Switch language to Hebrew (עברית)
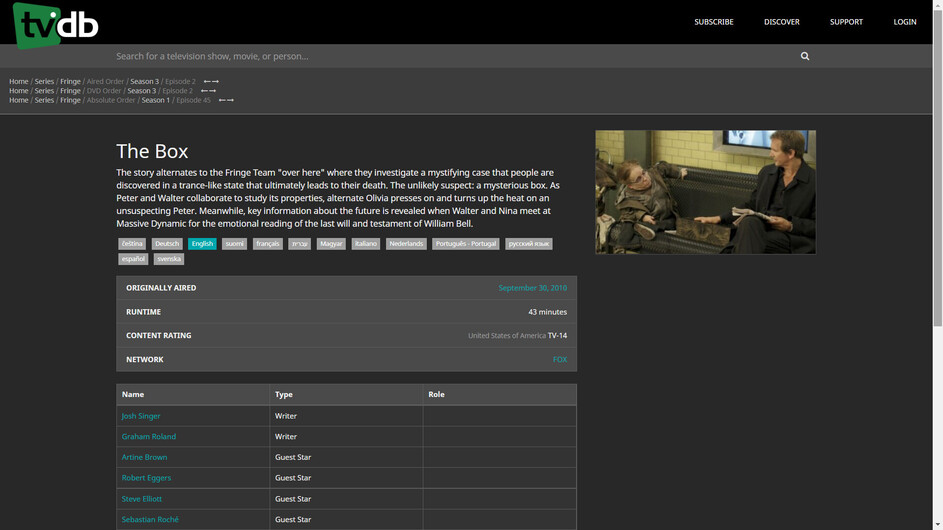 [x=299, y=244]
